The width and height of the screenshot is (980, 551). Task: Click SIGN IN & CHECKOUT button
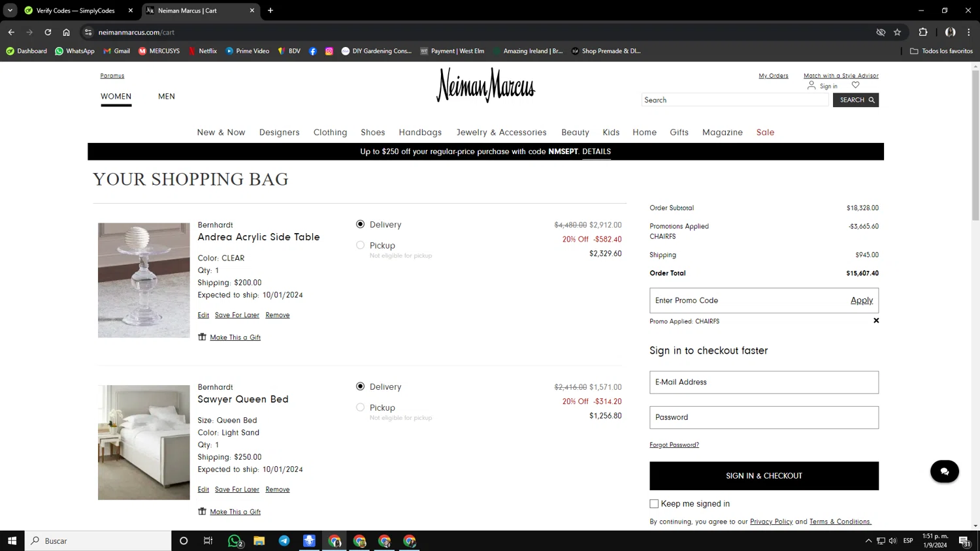764,476
